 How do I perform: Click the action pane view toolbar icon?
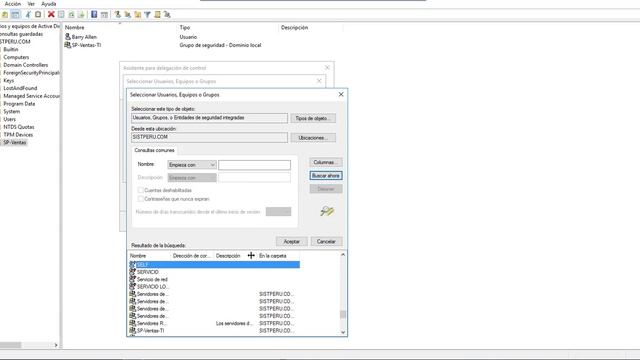(x=104, y=15)
